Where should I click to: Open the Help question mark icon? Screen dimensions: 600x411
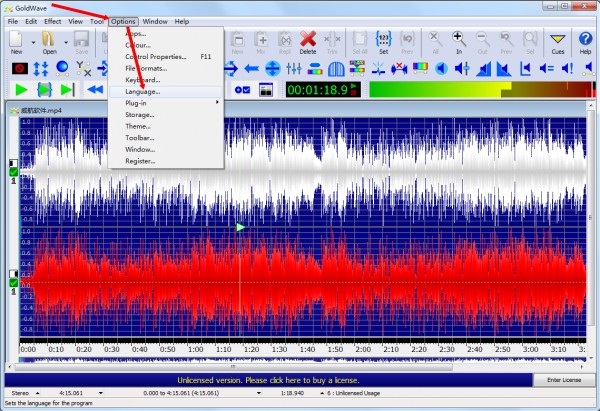pyautogui.click(x=585, y=42)
